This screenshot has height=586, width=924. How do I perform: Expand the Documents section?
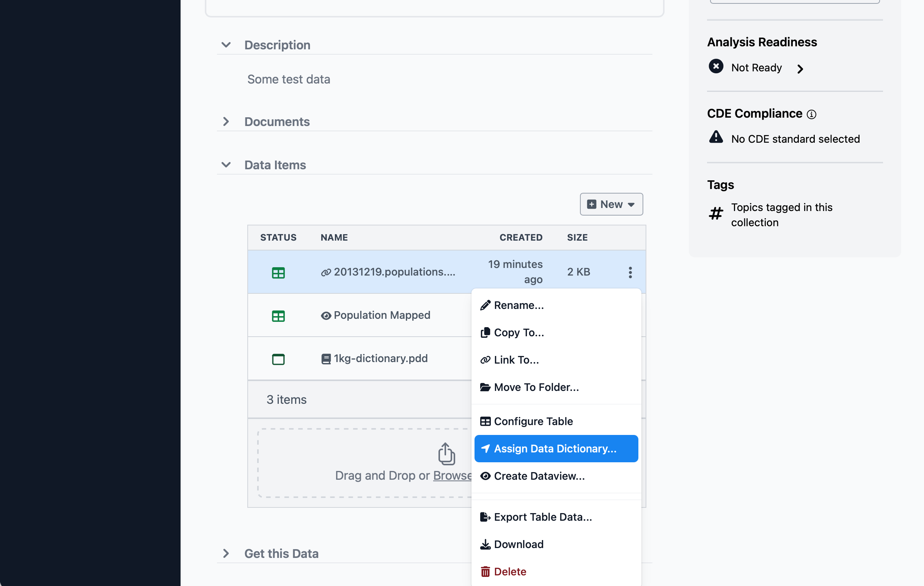coord(226,121)
